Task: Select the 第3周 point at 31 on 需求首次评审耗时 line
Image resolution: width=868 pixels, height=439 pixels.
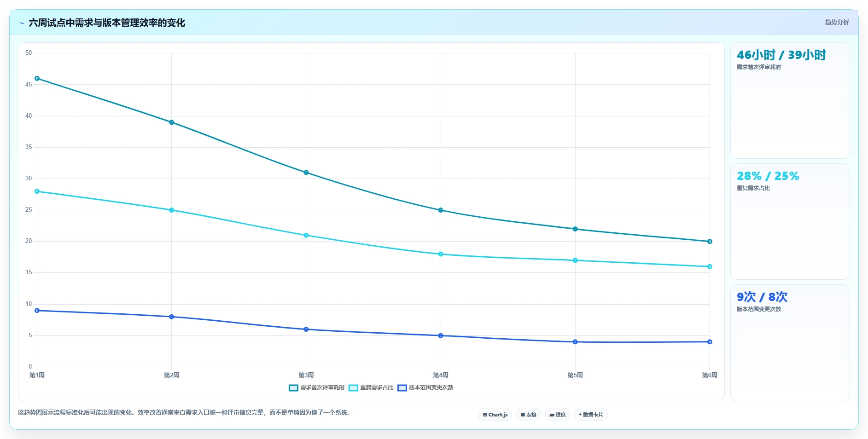Action: (306, 173)
